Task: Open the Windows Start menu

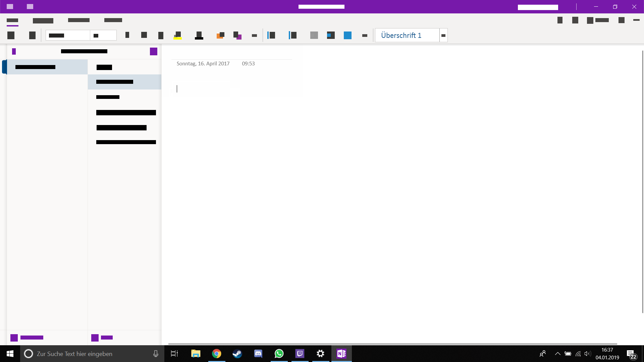Action: (x=10, y=354)
